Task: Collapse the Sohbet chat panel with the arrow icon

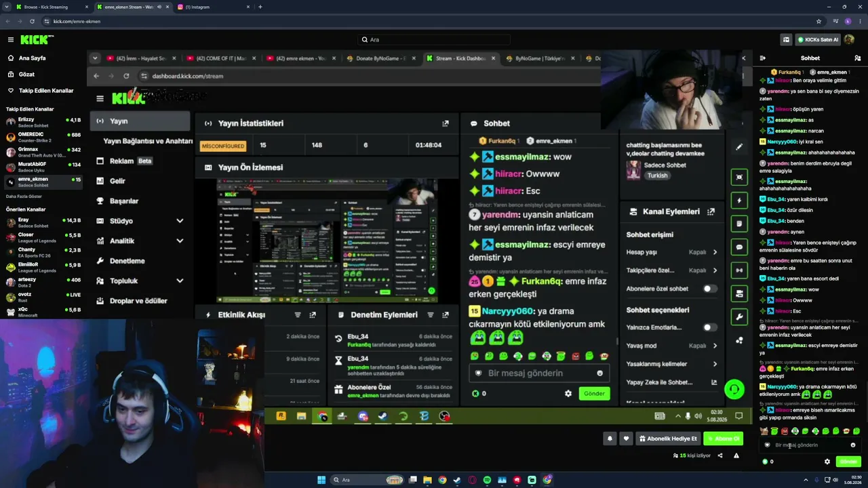Action: (x=763, y=58)
